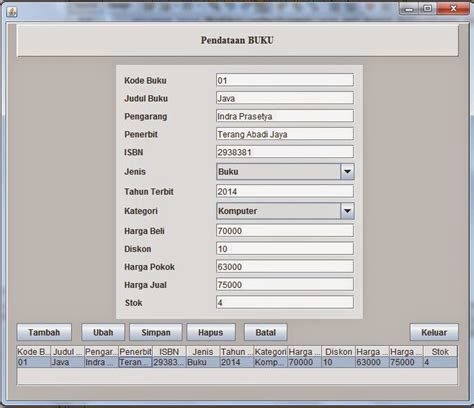This screenshot has width=474, height=408.
Task: Click the Diskon input field
Action: click(285, 249)
